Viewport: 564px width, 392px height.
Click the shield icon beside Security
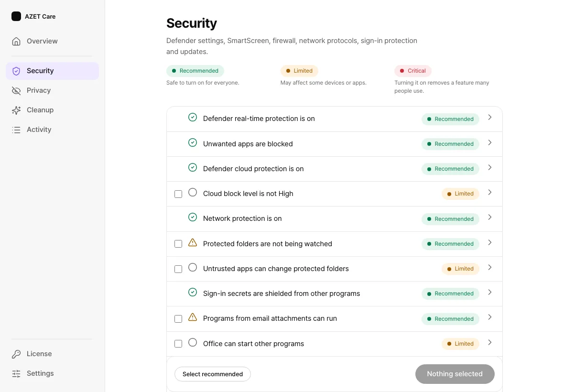point(16,71)
